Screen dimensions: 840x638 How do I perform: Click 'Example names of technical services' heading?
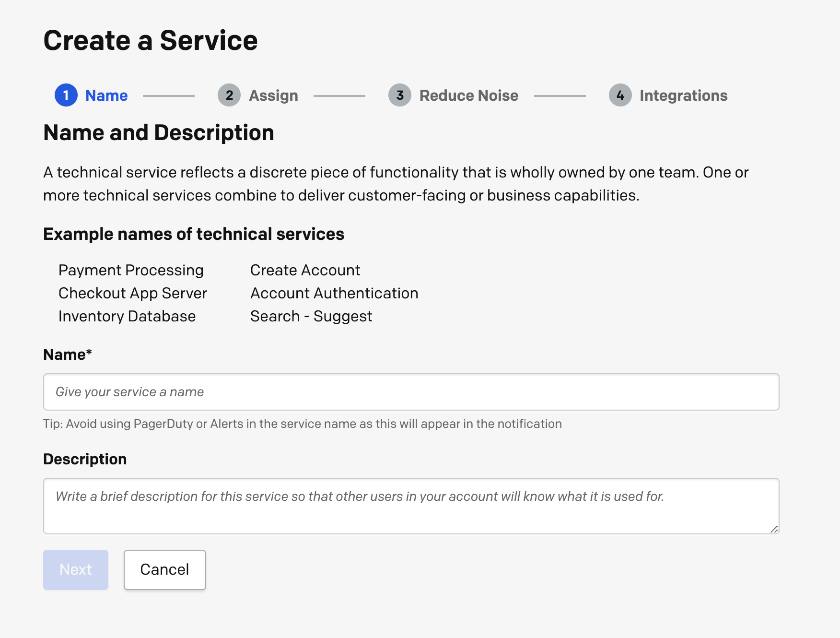[194, 234]
